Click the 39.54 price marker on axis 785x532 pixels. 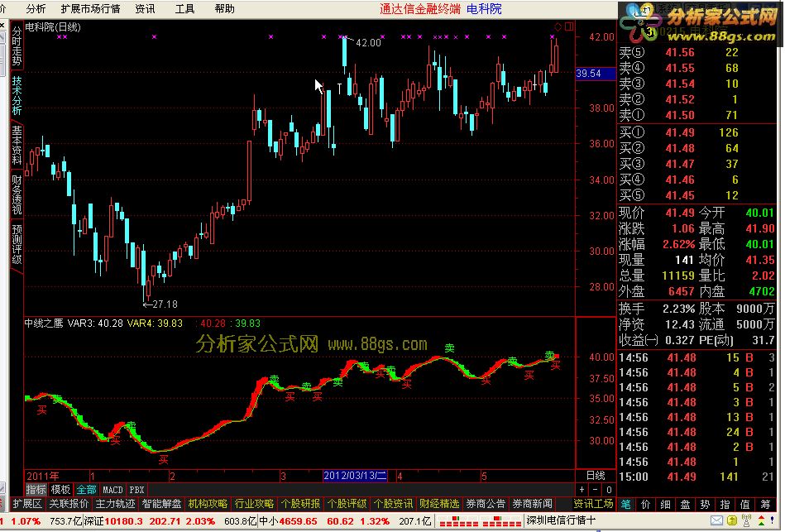tap(596, 74)
